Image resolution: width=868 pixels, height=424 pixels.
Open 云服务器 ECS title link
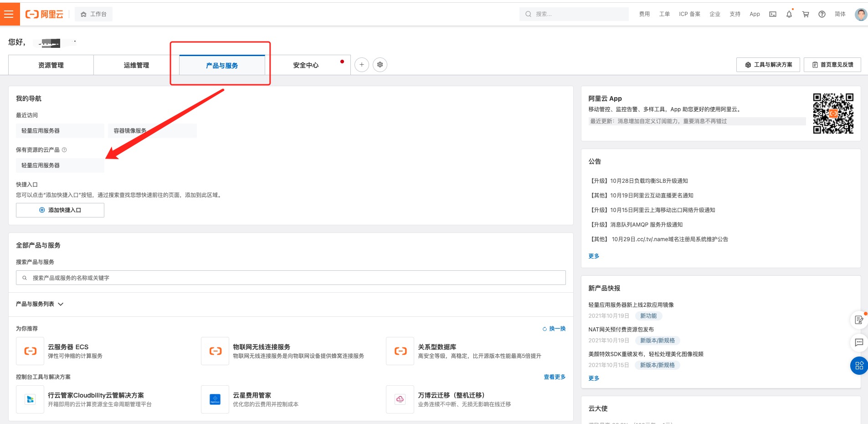tap(68, 347)
